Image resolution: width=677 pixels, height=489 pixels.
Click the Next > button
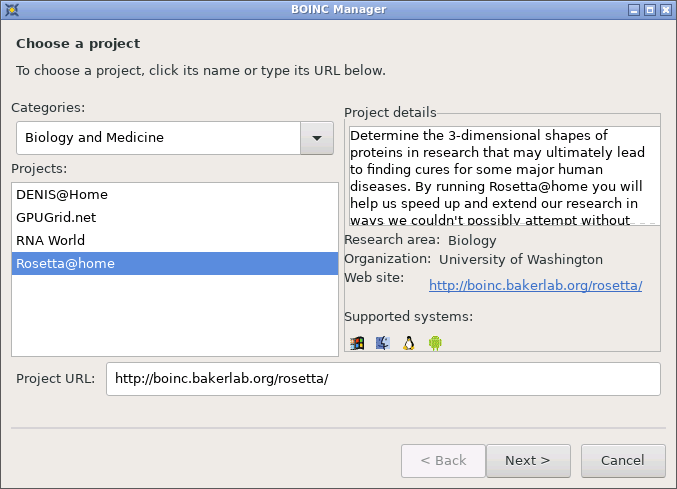[528, 461]
